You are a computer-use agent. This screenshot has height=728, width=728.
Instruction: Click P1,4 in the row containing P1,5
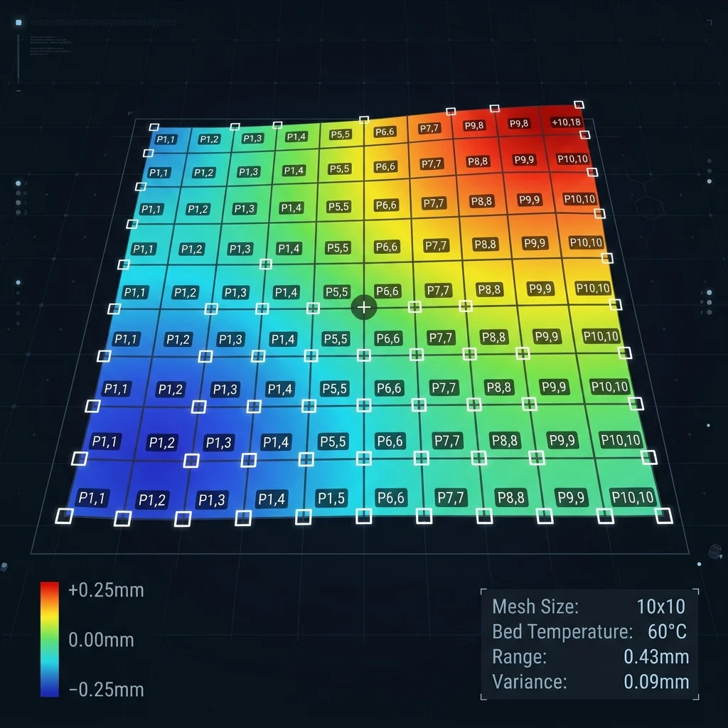pyautogui.click(x=272, y=498)
